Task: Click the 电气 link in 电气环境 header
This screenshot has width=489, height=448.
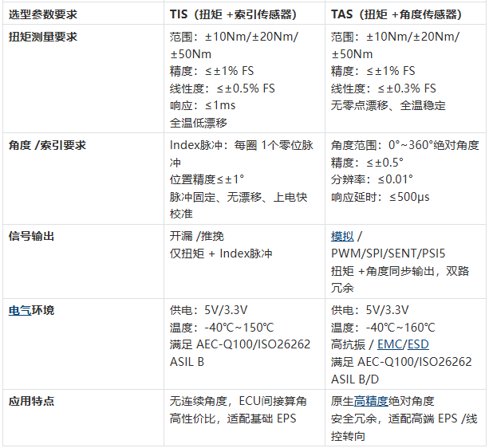Action: (20, 310)
